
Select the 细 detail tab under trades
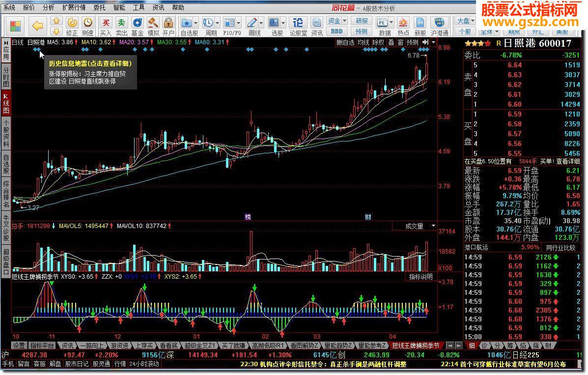472,346
